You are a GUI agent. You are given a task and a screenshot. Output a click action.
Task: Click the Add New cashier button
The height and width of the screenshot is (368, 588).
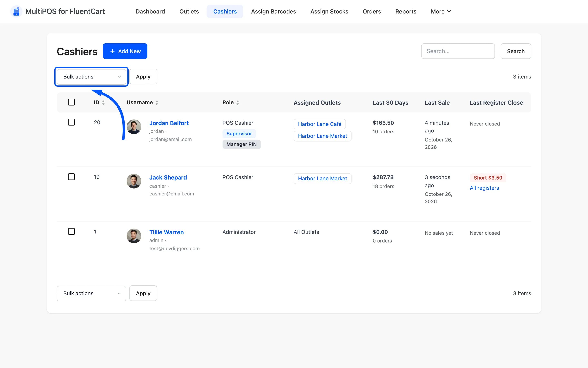(125, 51)
